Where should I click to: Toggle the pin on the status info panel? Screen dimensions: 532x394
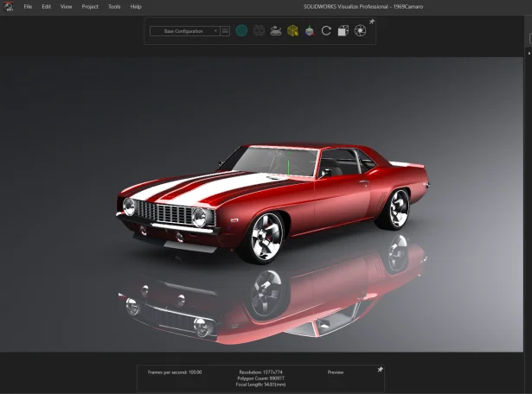click(x=379, y=369)
